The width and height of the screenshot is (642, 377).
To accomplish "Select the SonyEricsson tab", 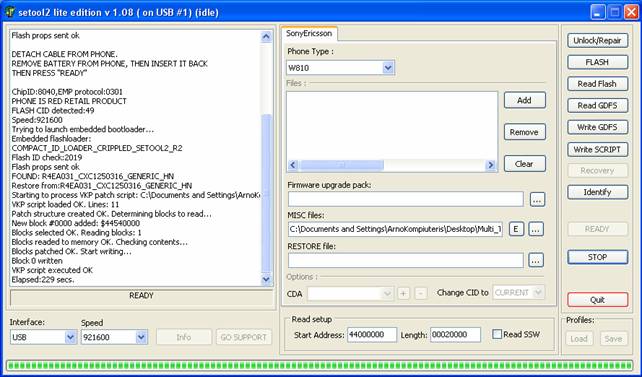I will click(x=309, y=34).
